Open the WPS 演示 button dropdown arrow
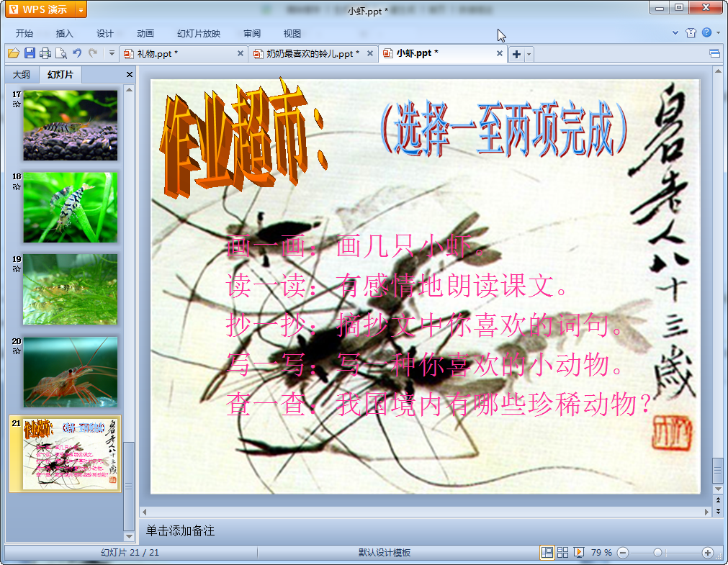 pos(81,9)
